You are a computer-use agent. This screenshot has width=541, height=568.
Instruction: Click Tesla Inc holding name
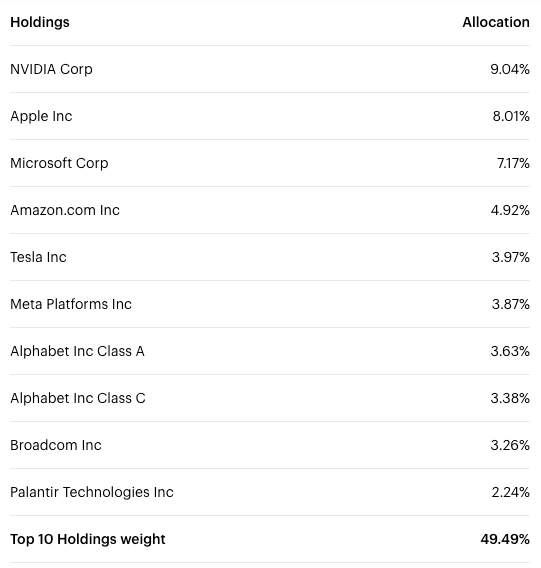point(38,257)
